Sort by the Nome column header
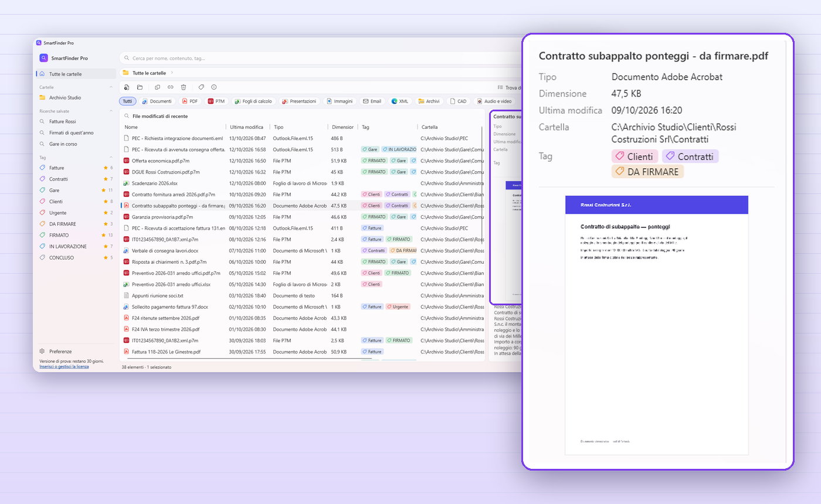Viewport: 821px width, 504px height. (174, 127)
